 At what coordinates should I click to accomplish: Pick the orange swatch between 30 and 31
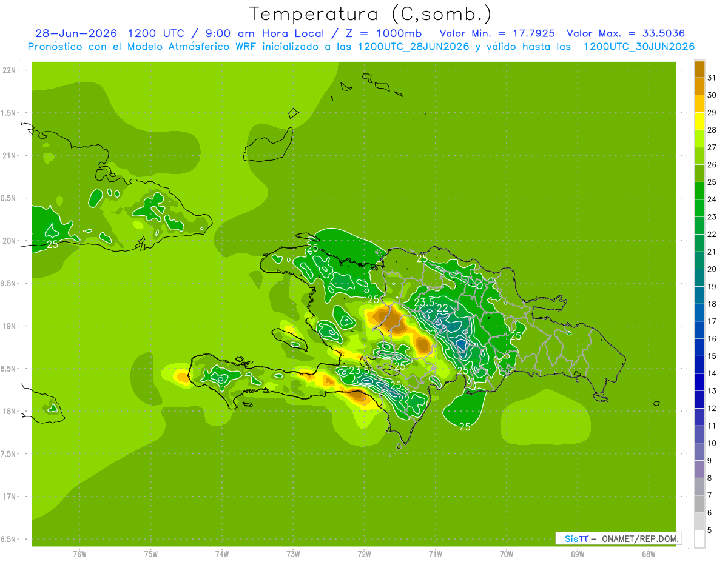pos(699,86)
